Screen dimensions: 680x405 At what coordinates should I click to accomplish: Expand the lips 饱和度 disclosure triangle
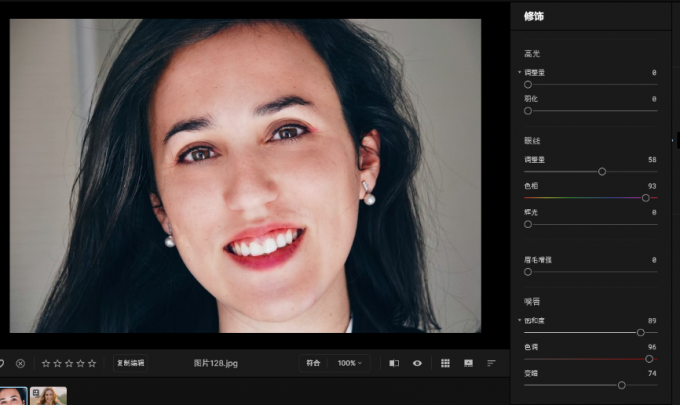click(520, 321)
